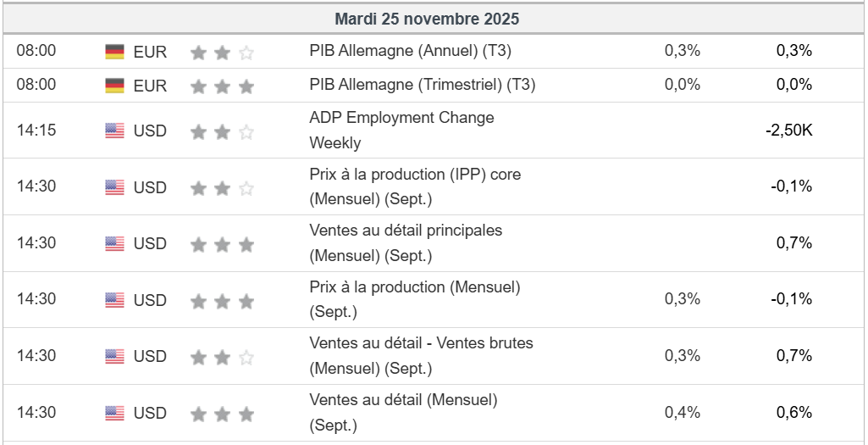
Task: Click star rating for Ventes au détail - Ventes brutes
Action: [222, 357]
